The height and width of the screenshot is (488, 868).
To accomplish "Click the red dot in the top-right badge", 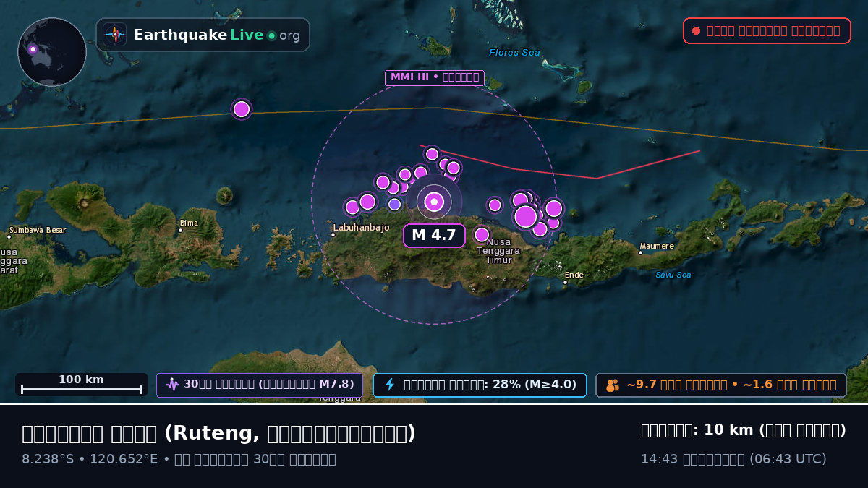I will pos(696,30).
